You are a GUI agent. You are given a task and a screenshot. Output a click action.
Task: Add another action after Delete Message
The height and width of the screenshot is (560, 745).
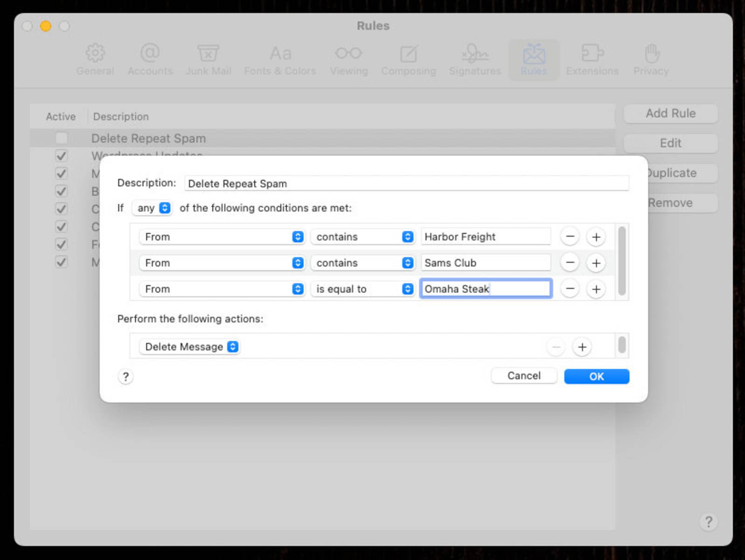click(x=582, y=347)
